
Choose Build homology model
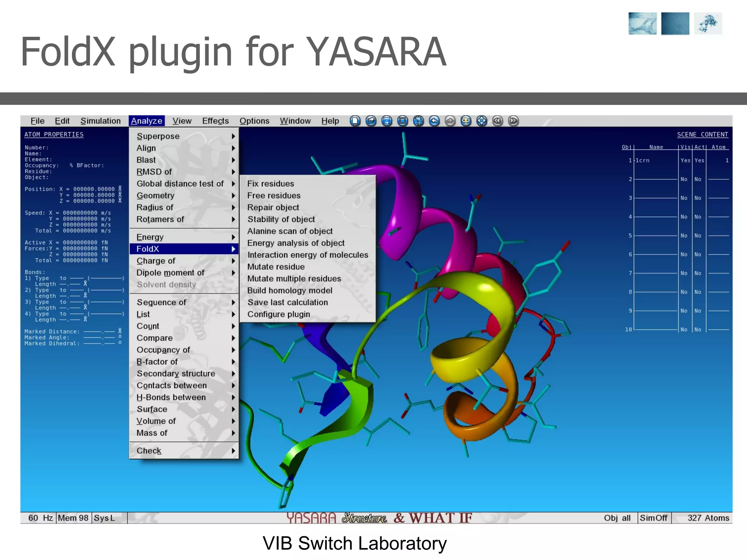click(x=290, y=291)
